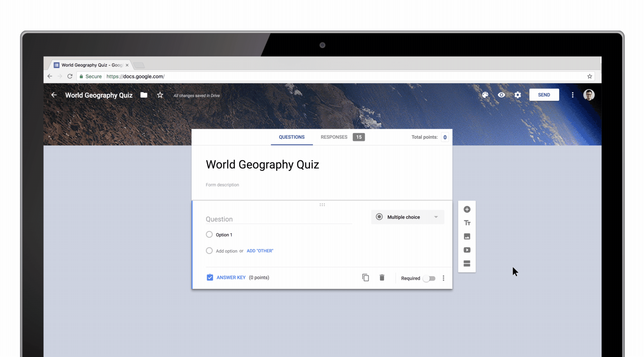
Task: Select the Option 1 radio button
Action: pos(209,234)
